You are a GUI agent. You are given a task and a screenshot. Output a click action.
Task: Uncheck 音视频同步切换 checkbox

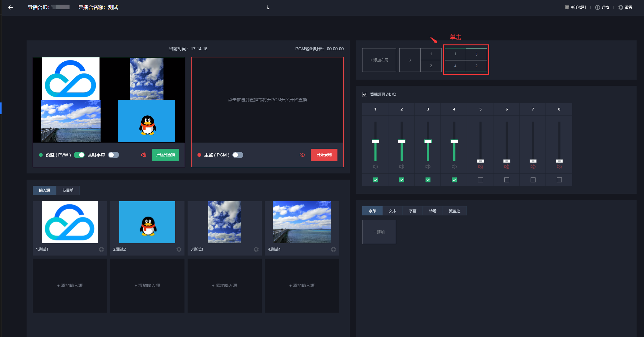pos(365,94)
